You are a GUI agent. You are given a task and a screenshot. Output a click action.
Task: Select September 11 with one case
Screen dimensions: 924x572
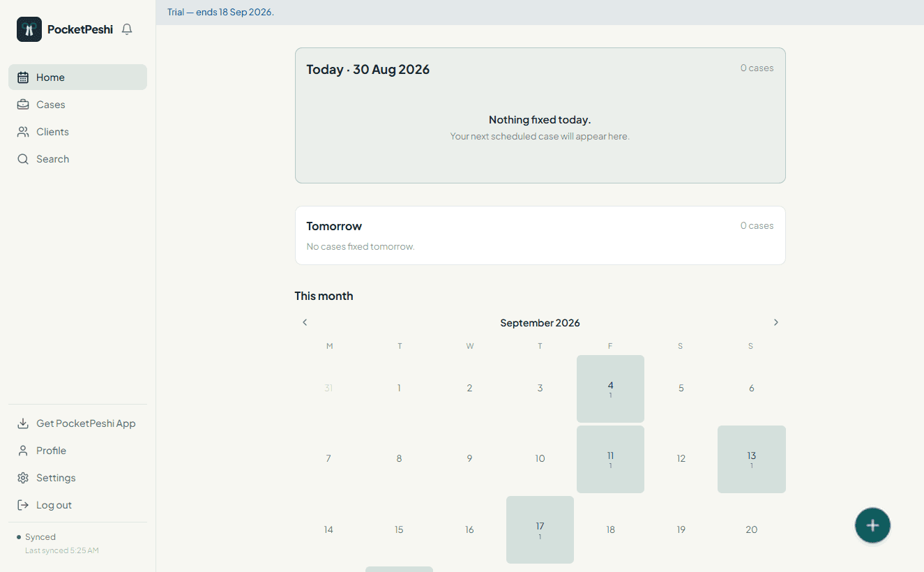click(610, 459)
